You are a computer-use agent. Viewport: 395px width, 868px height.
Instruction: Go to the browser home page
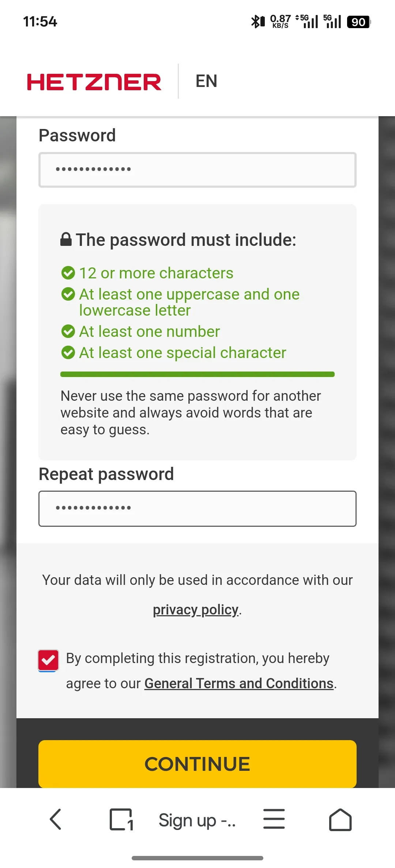[340, 819]
